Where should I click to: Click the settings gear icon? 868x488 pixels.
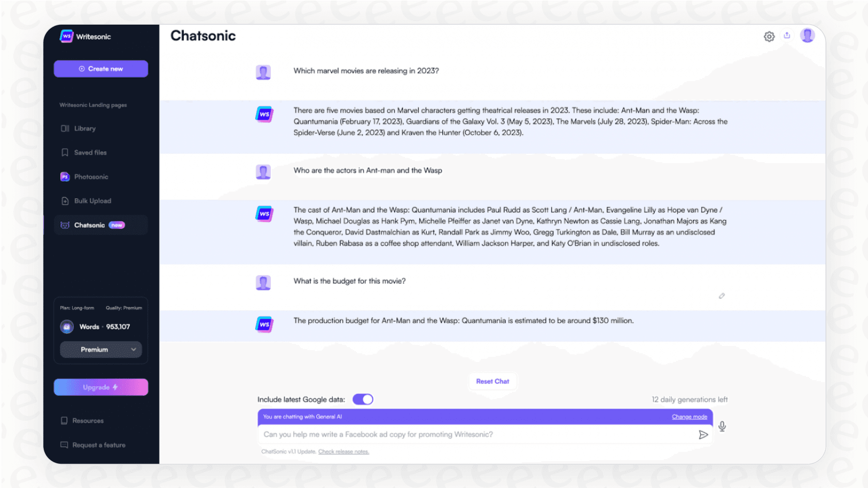click(x=769, y=36)
